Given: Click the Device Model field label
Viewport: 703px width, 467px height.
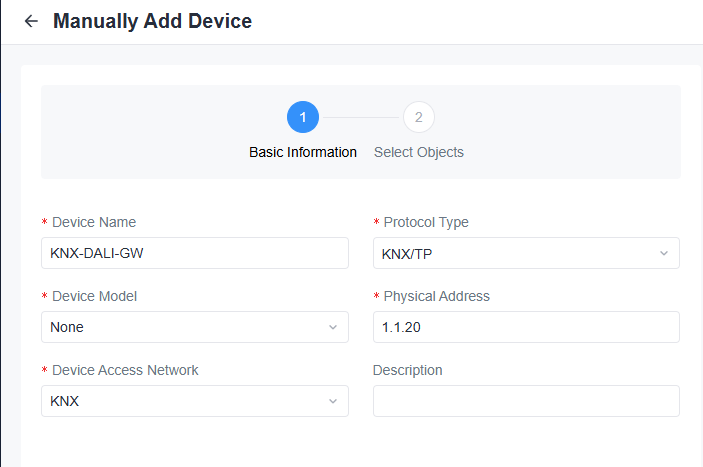Looking at the screenshot, I should coord(94,296).
